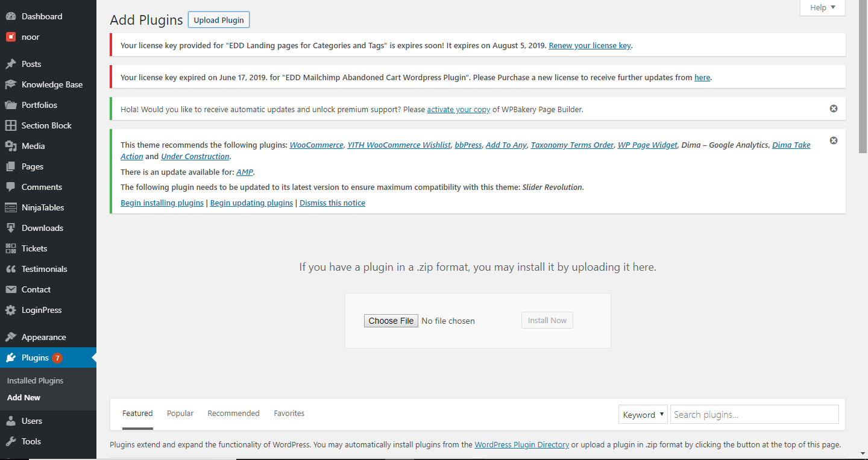The image size is (868, 460).
Task: Click Begin updating plugins link
Action: pos(251,203)
